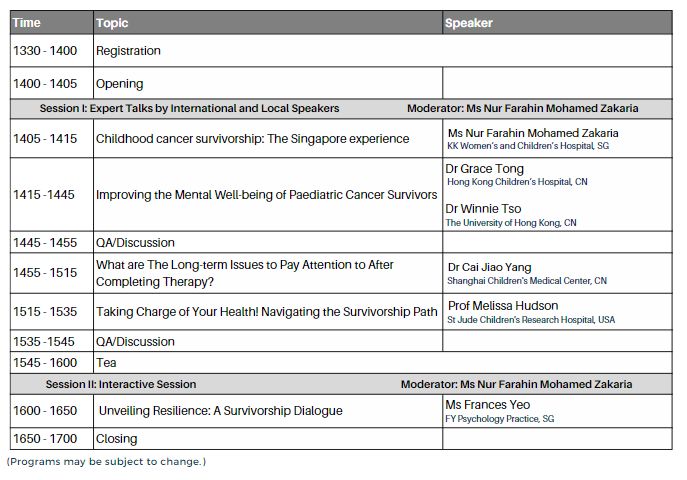The height and width of the screenshot is (480, 687).
Task: Click Session I Expert Talks heading
Action: (x=189, y=108)
